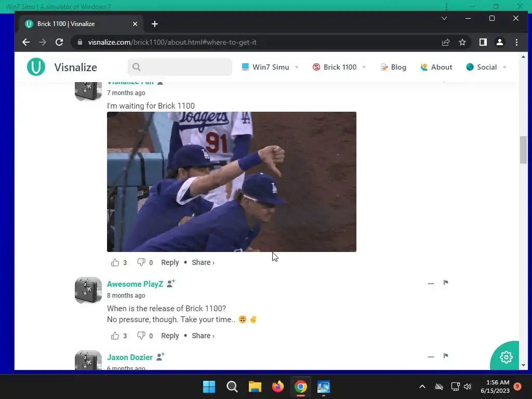This screenshot has width=532, height=399.
Task: Open the Blog page from the navbar
Action: click(x=394, y=67)
